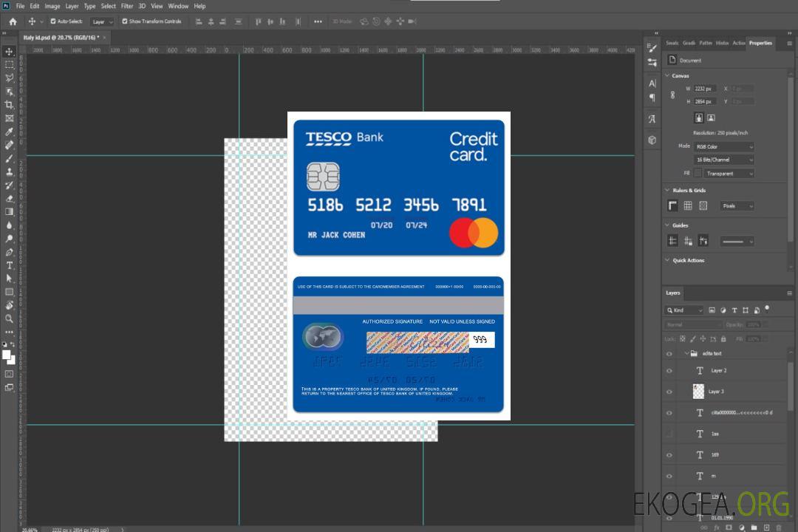Select the Gradient tool

tap(9, 212)
